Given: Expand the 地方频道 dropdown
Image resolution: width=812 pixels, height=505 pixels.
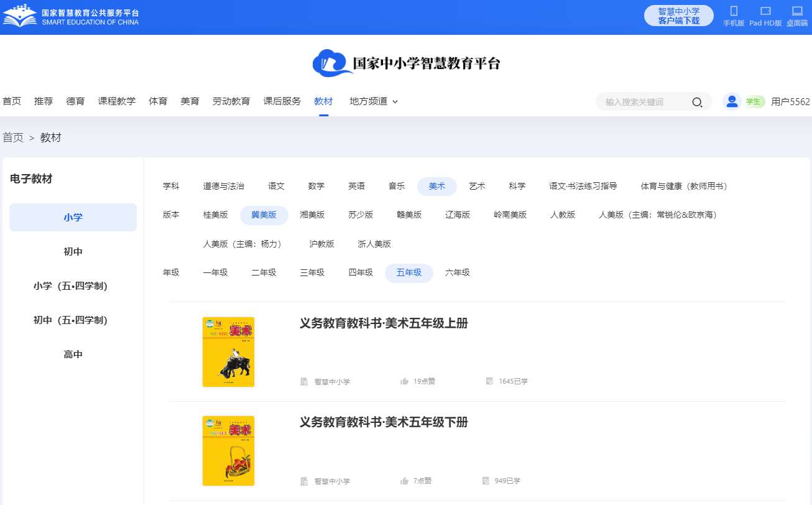Looking at the screenshot, I should pyautogui.click(x=374, y=101).
